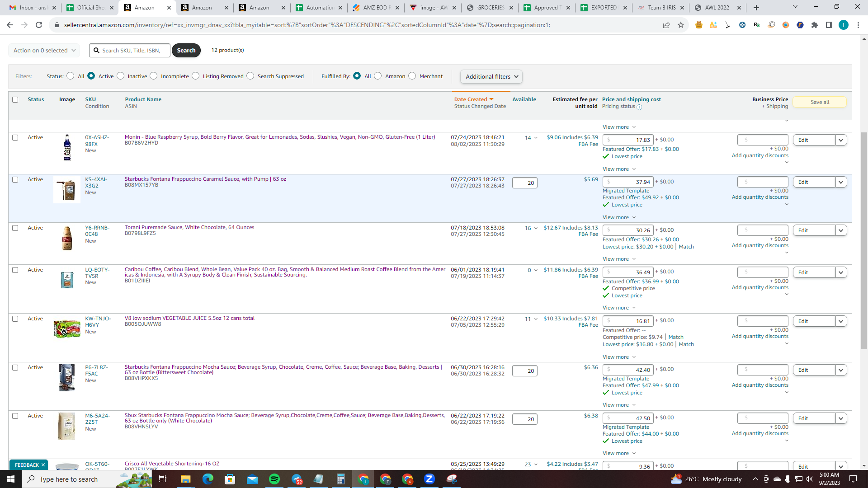Expand available quantity arrow for Monin syrup
868x488 pixels.
[536, 138]
